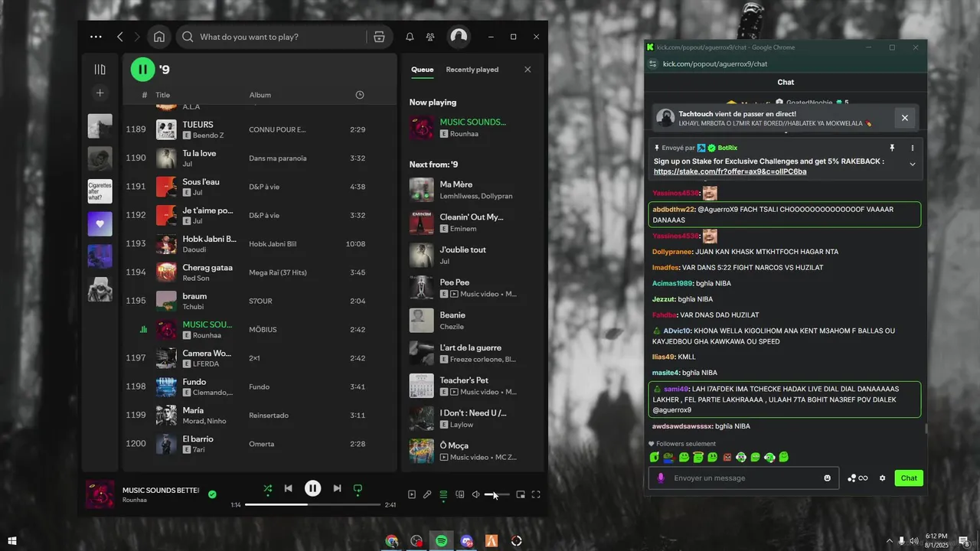
Task: Open the Spotify profile avatar menu
Action: pyautogui.click(x=459, y=36)
